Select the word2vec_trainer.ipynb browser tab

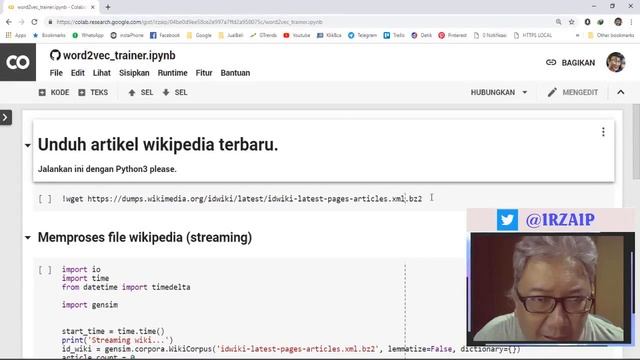[51, 7]
